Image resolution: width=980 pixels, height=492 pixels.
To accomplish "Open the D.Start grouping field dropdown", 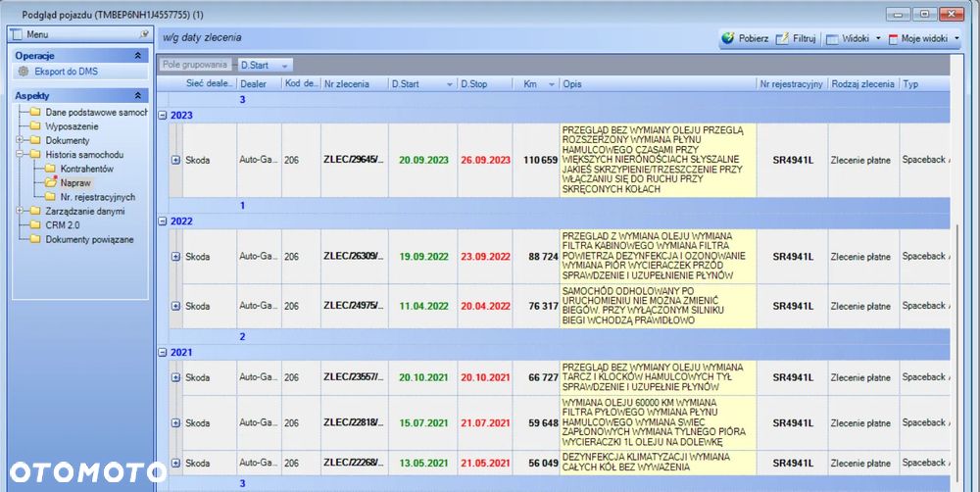I will coord(284,66).
